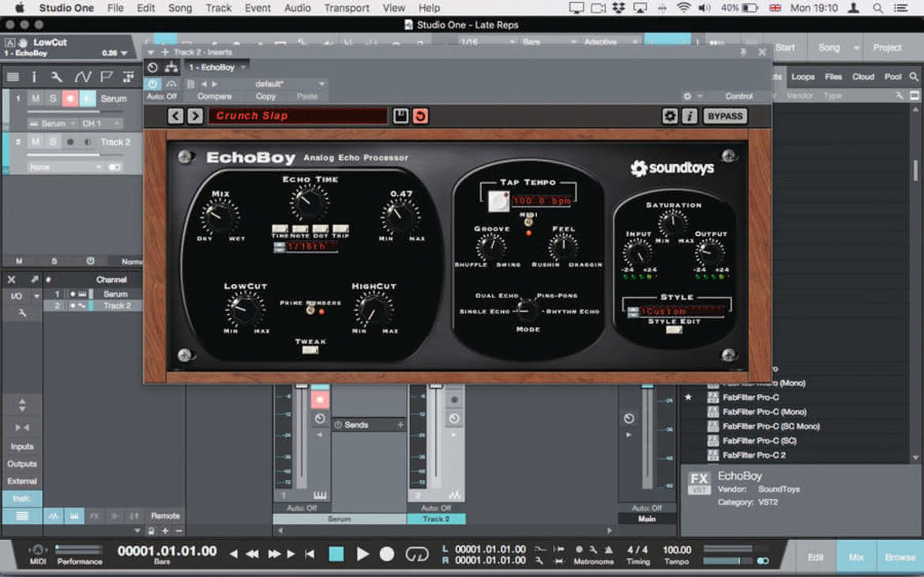Viewport: 924px width, 577px height.
Task: Click the BYPASS button
Action: click(725, 116)
